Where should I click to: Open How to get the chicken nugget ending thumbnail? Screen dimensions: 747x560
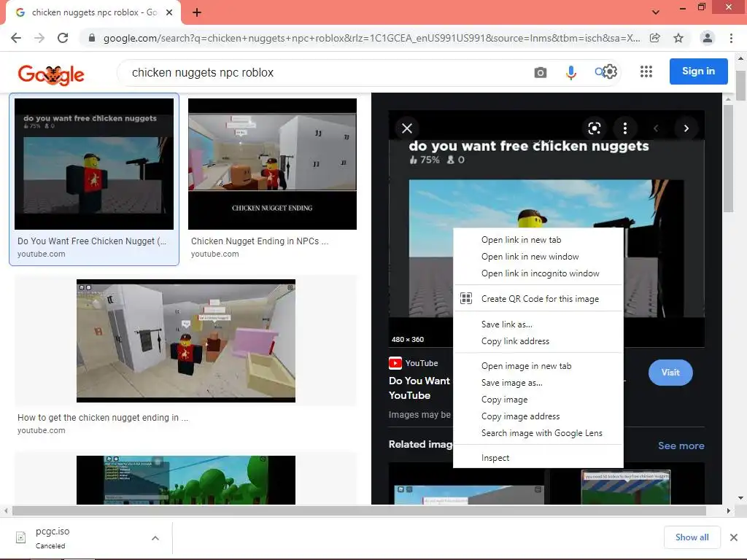pyautogui.click(x=186, y=341)
